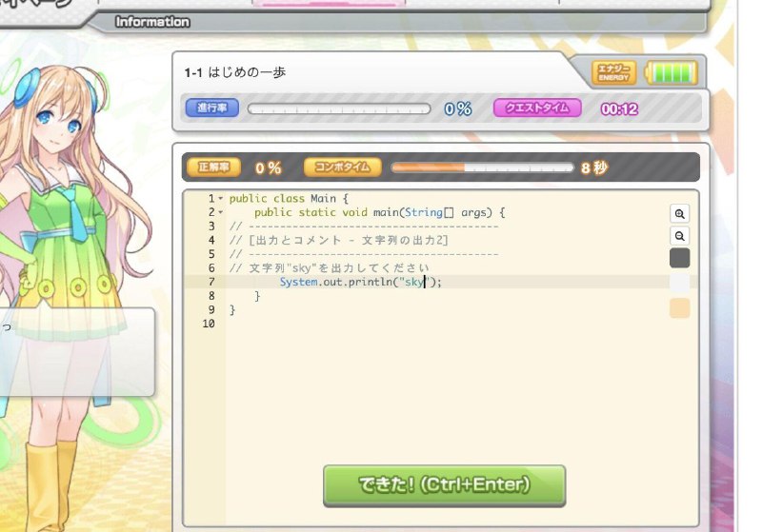This screenshot has height=532, width=762.
Task: Submit code with the できた! button
Action: click(444, 485)
